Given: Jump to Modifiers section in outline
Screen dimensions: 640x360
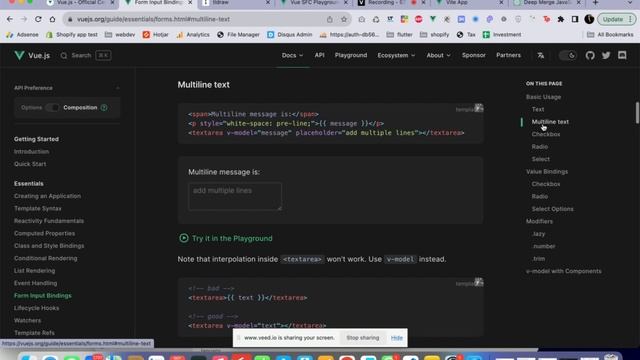Looking at the screenshot, I should pos(539,221).
